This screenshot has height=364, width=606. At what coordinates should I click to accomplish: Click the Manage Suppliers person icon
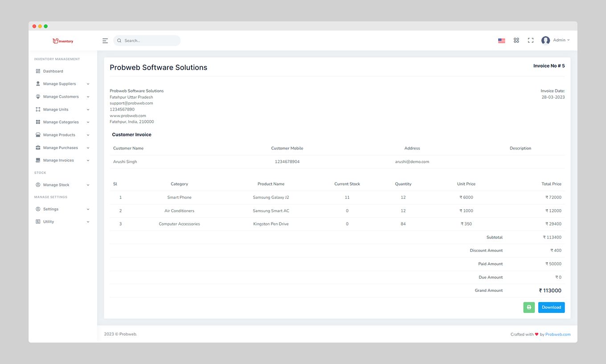tap(38, 84)
